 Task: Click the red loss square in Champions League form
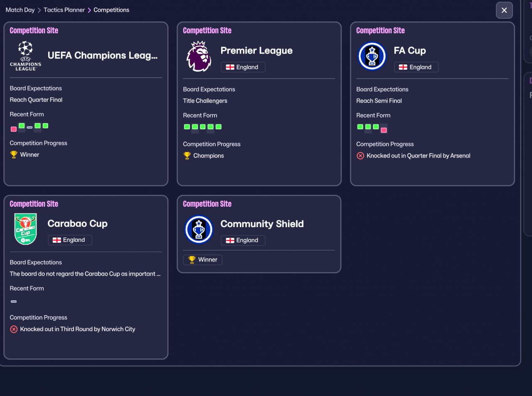[14, 129]
